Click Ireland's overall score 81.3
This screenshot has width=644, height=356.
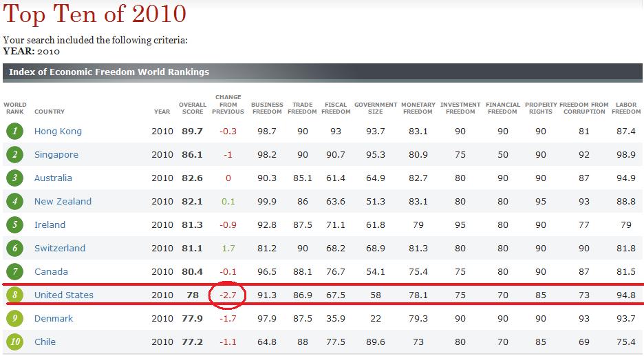(x=192, y=225)
